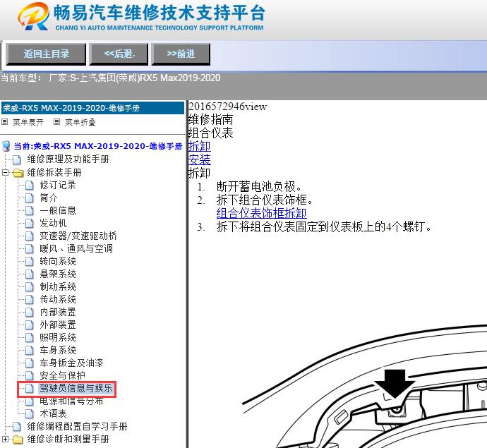Viewport: 487px width, 448px height.
Task: Click page icon next to 发动机
Action: pyautogui.click(x=30, y=224)
